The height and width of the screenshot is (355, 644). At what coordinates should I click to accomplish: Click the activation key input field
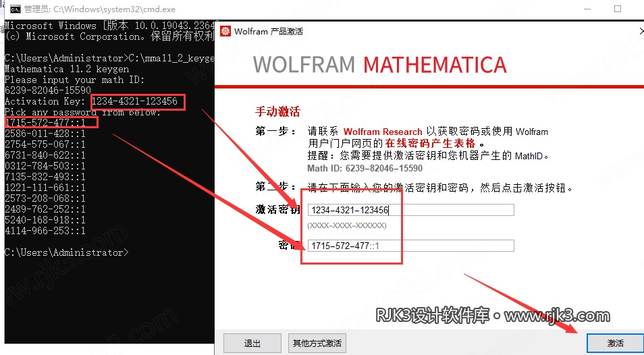pos(410,210)
